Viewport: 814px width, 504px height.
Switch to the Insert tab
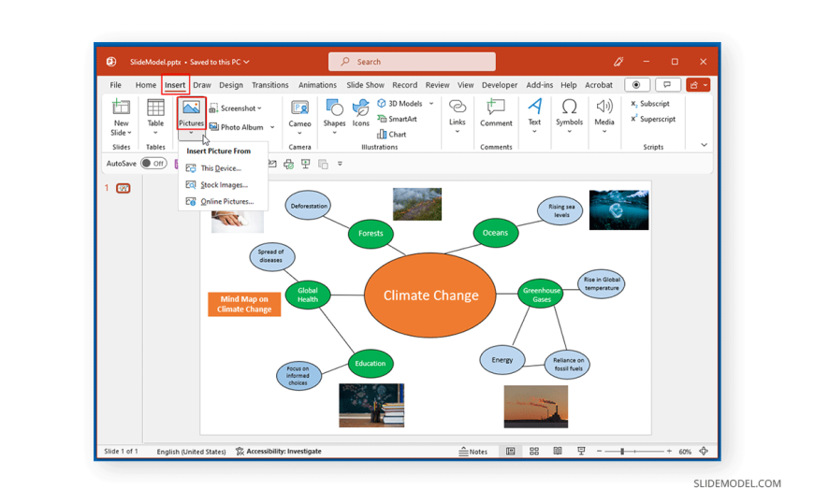175,85
